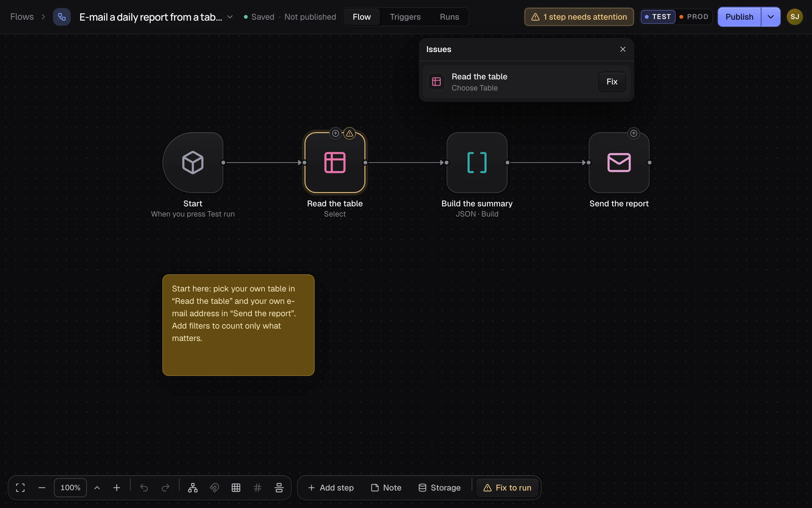Select the Send the report node
The width and height of the screenshot is (812, 508).
tap(619, 163)
